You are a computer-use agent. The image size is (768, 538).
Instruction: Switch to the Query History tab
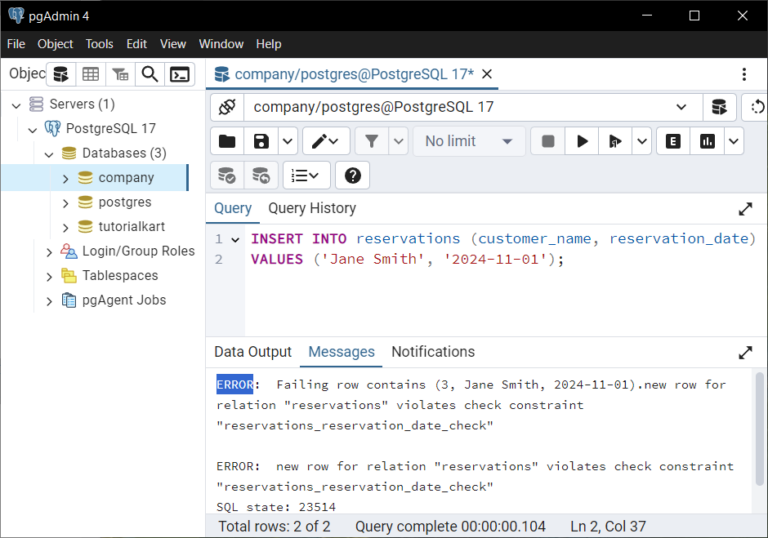click(311, 208)
